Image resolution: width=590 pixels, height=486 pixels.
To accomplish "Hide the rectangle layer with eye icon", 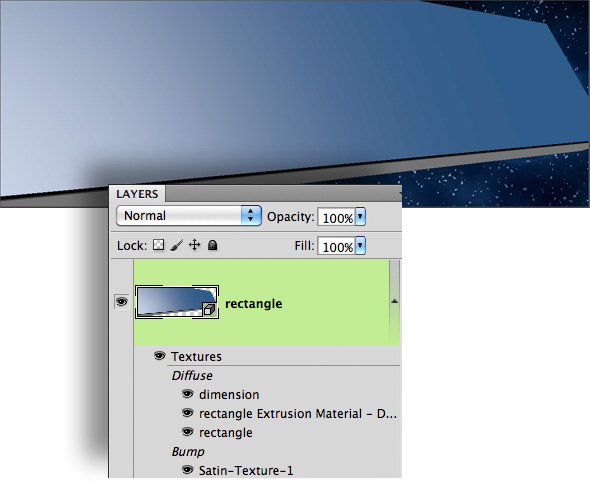I will click(x=121, y=302).
